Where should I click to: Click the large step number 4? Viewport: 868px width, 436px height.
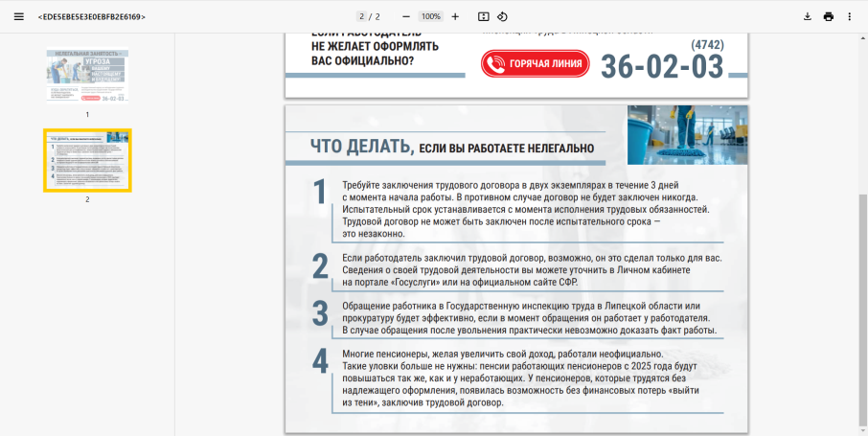320,362
